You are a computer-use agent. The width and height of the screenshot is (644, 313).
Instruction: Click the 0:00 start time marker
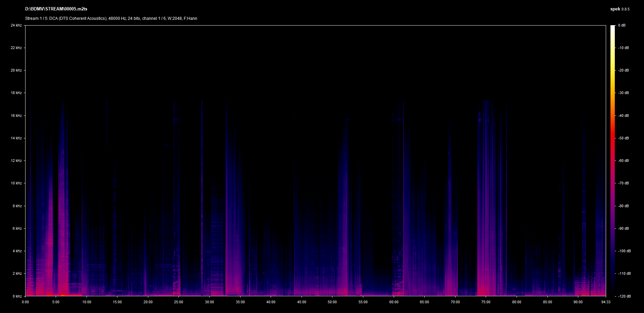tap(25, 302)
